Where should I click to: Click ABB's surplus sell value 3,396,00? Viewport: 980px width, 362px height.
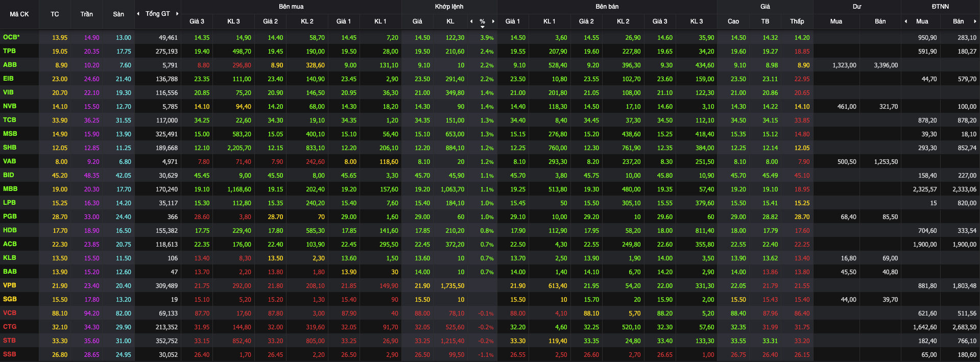pyautogui.click(x=886, y=65)
